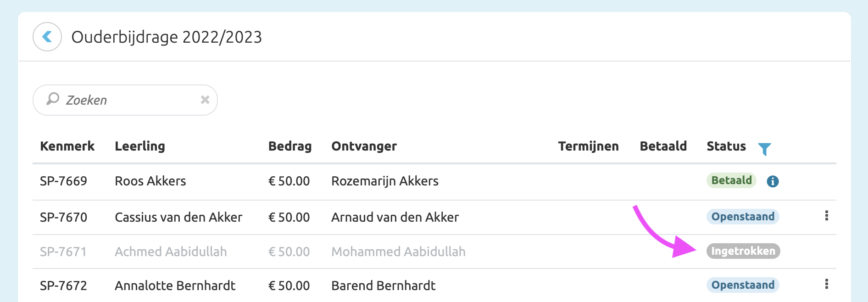Click the Bedrag column header
This screenshot has height=302, width=868.
point(289,146)
